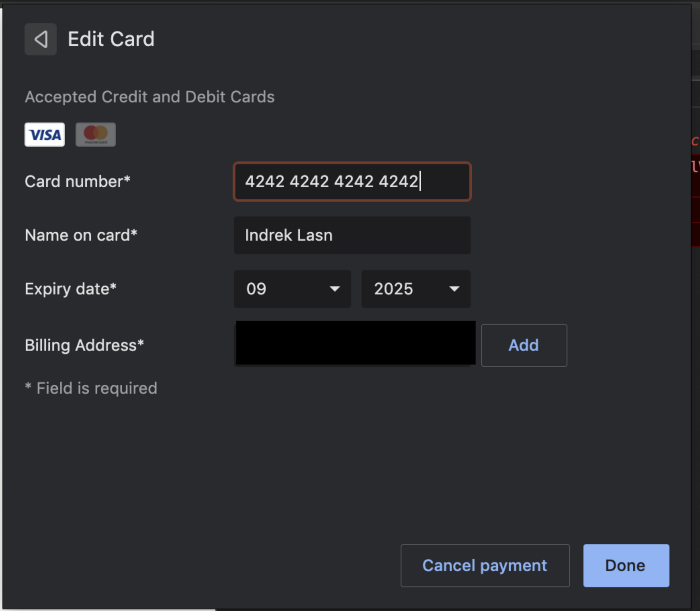
Task: Click the dropdown arrow next to 2025
Action: pyautogui.click(x=454, y=289)
